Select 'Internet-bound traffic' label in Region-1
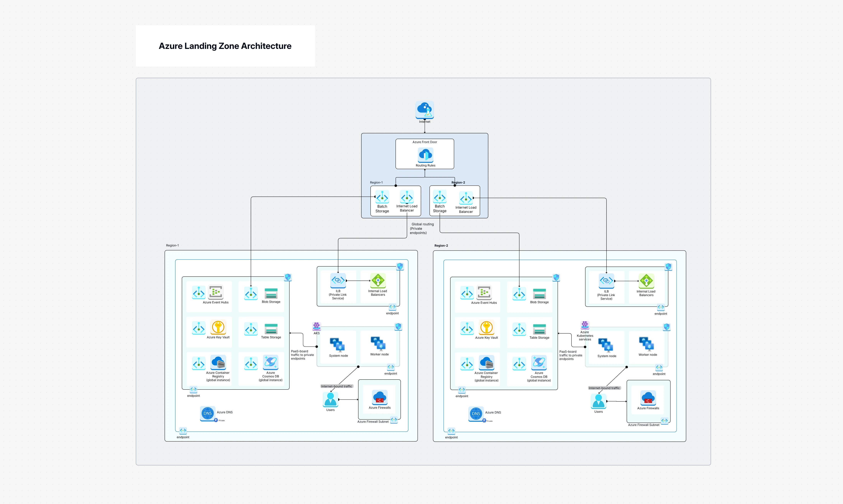Image resolution: width=843 pixels, height=504 pixels. [337, 386]
